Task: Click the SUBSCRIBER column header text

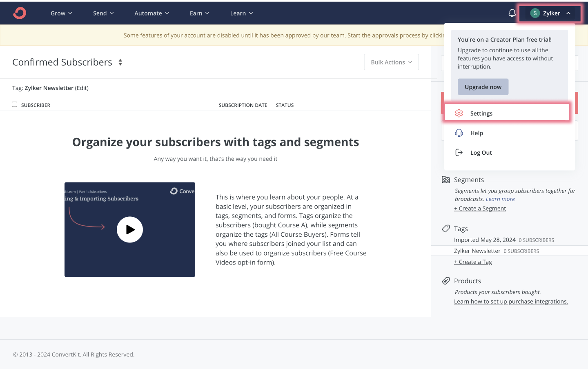Action: tap(36, 105)
